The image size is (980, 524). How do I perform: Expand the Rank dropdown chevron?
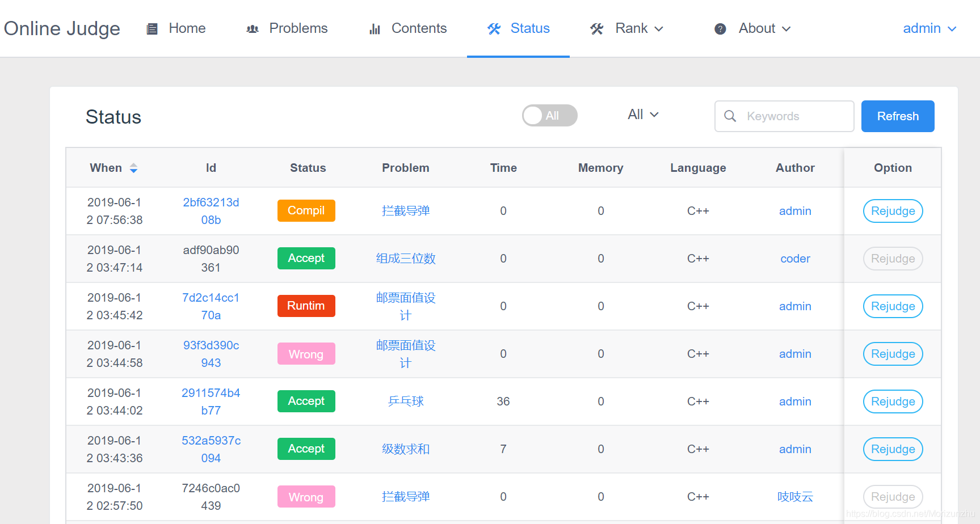click(659, 29)
